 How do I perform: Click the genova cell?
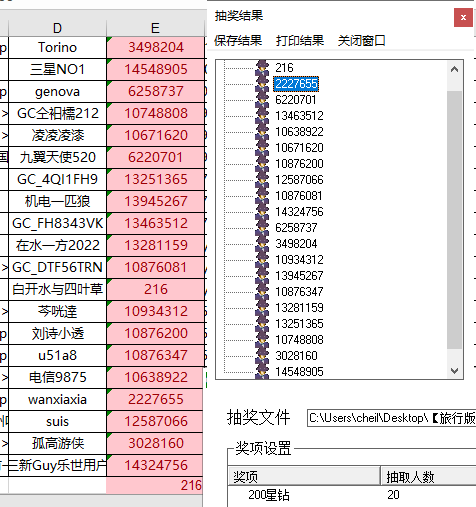click(x=57, y=91)
